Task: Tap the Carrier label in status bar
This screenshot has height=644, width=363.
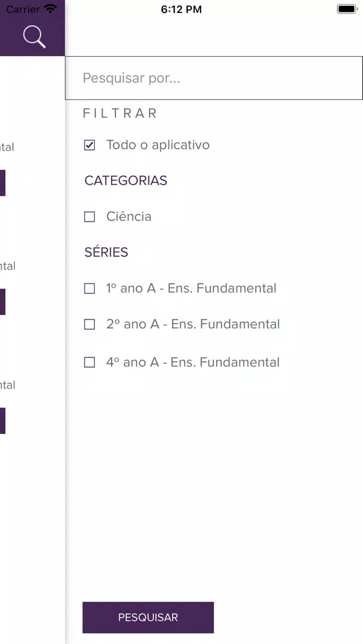Action: coord(23,9)
